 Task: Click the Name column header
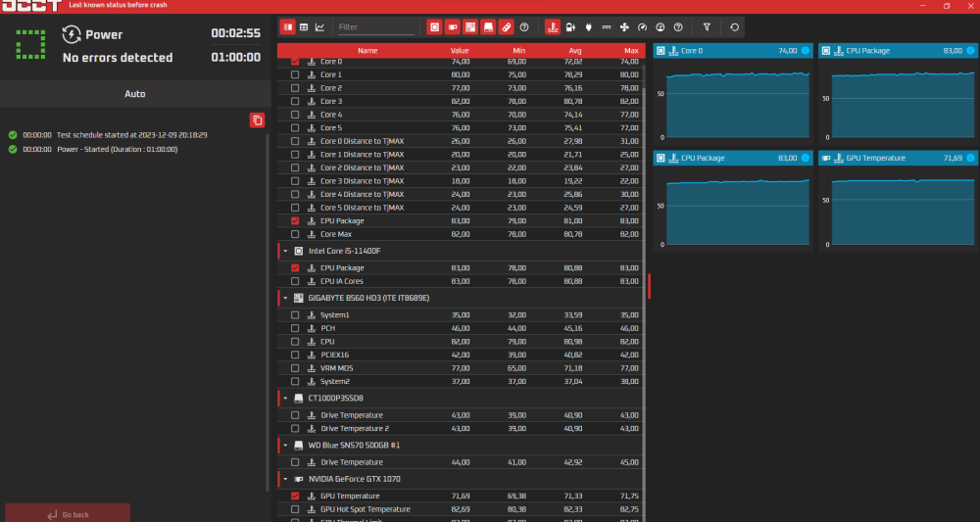tap(367, 50)
